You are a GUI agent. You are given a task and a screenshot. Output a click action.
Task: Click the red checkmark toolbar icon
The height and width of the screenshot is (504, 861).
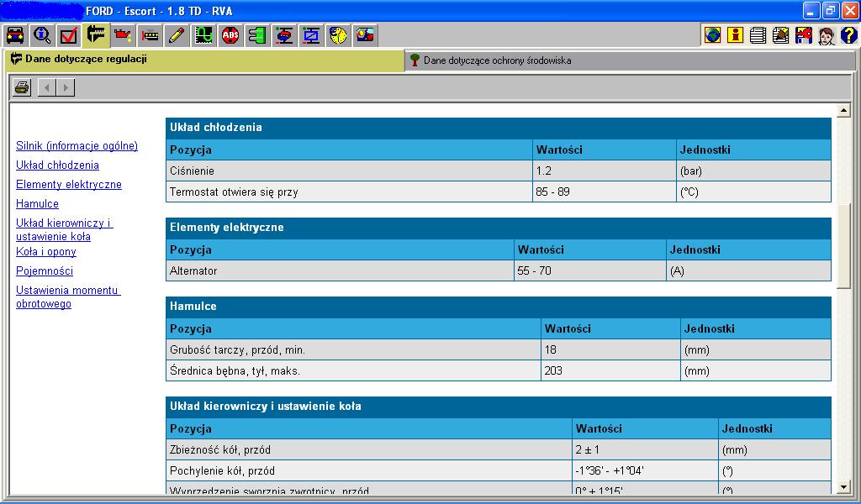tap(69, 35)
